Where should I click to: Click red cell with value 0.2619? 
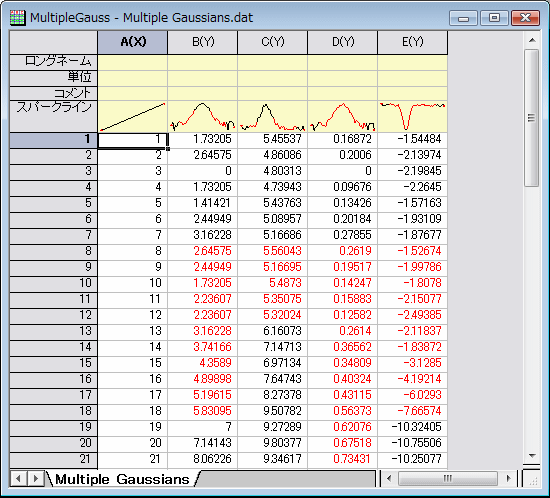343,251
